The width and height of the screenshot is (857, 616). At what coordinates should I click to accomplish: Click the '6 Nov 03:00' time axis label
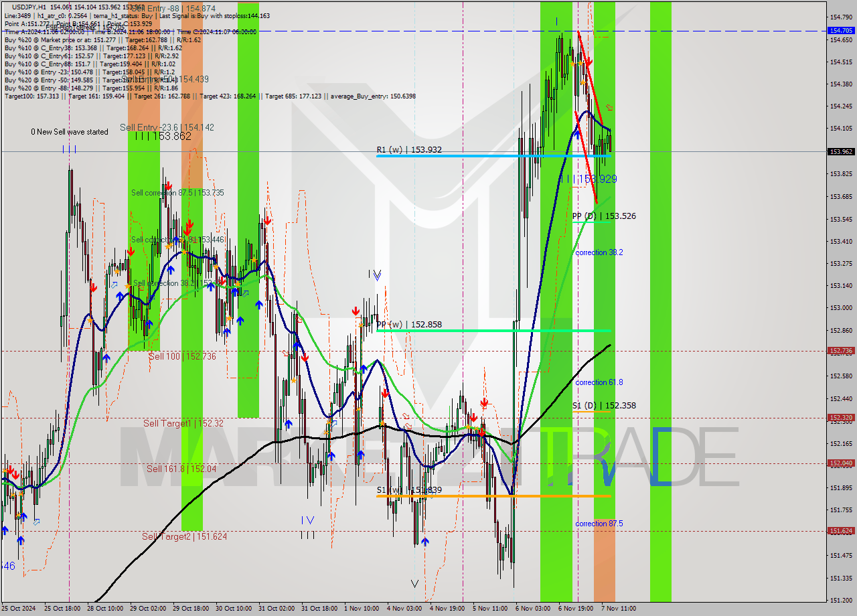532,609
